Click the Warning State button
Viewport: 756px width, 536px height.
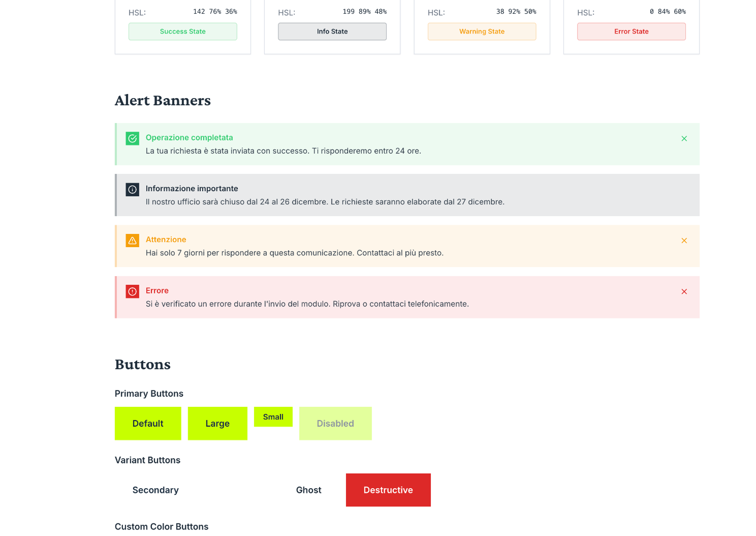[x=482, y=32]
